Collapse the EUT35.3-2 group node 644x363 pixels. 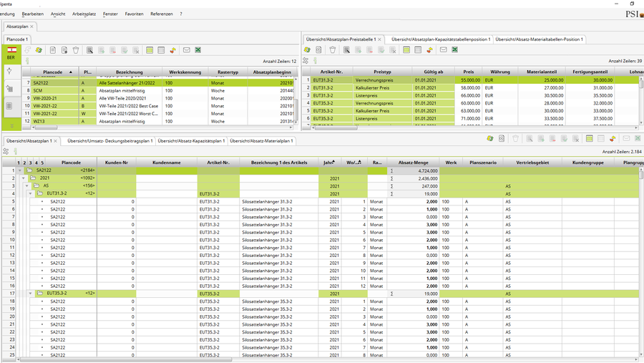(x=30, y=294)
